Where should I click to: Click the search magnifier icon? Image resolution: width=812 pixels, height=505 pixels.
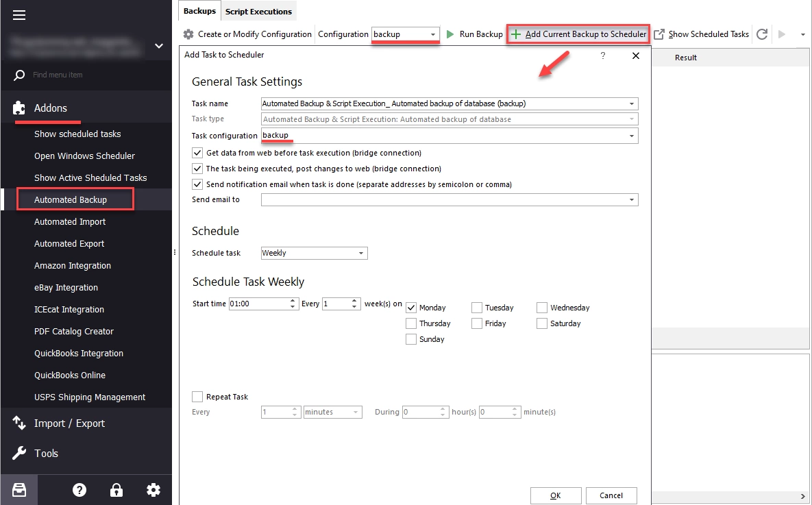point(19,75)
